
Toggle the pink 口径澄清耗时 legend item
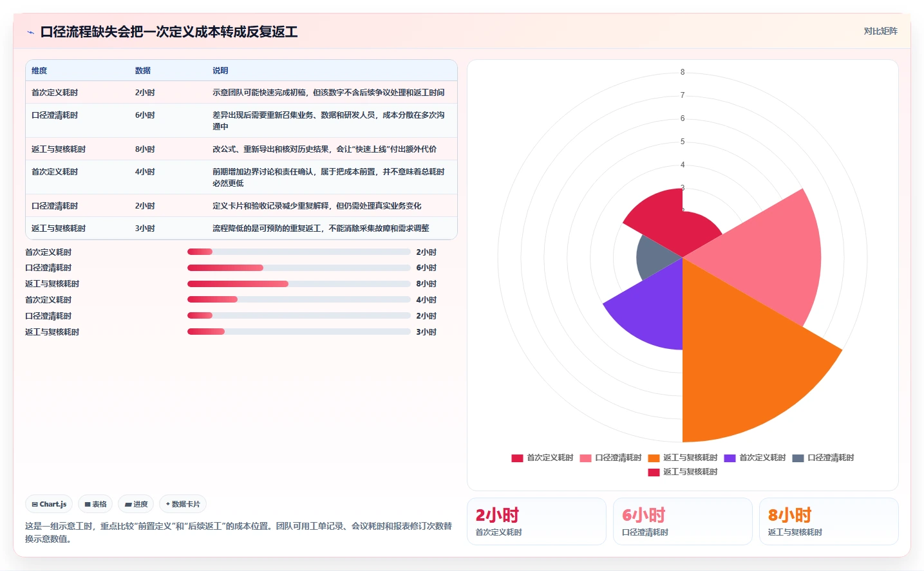tap(610, 458)
